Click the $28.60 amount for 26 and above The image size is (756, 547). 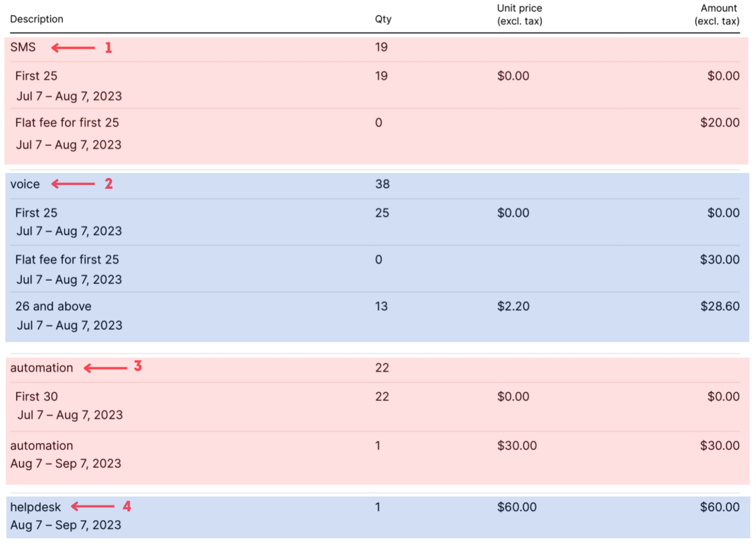[x=720, y=306]
